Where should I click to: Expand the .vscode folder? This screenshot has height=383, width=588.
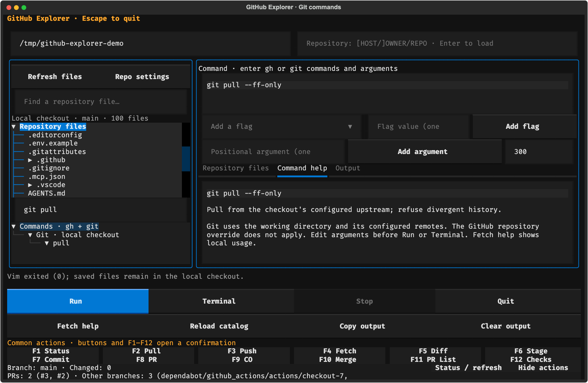coord(30,185)
